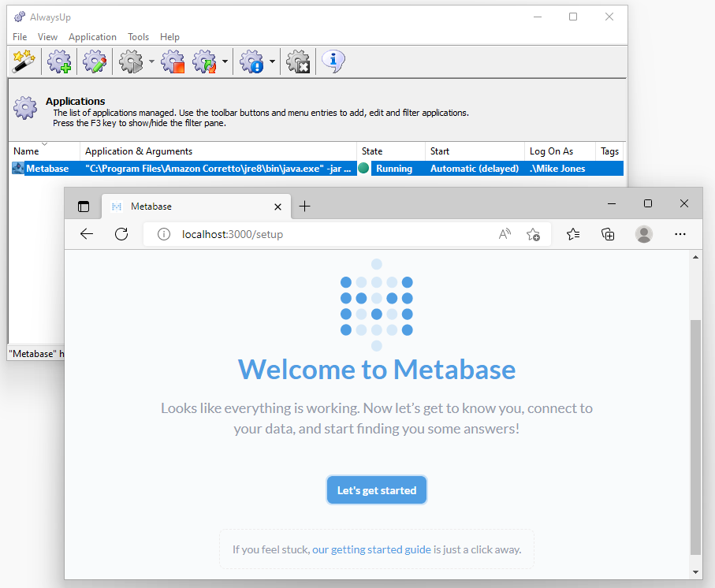
Task: Select the Metabase row name cell
Action: [x=47, y=169]
